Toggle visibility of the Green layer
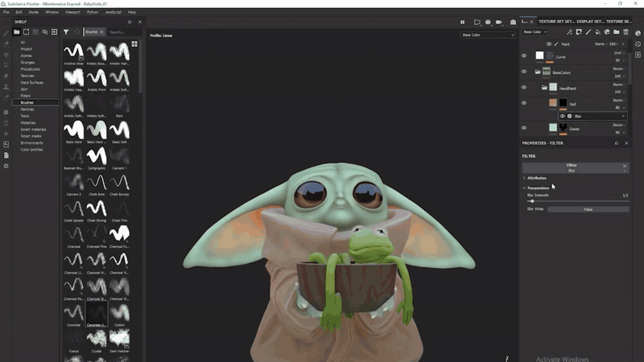This screenshot has height=362, width=644. (524, 127)
